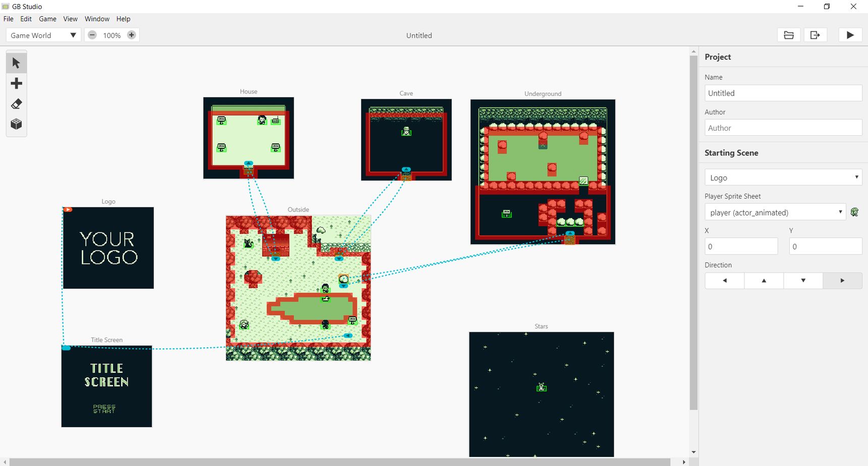Activate the Eraser tool

[x=16, y=104]
